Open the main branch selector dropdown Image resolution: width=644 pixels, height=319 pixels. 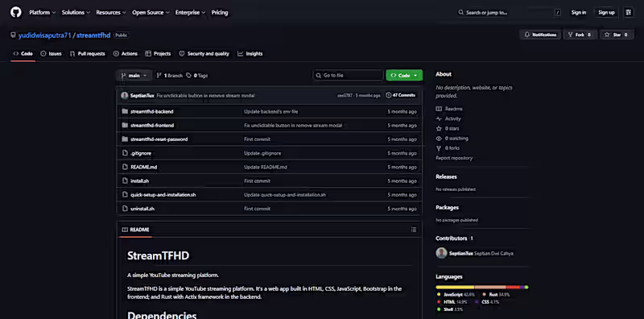coord(134,76)
